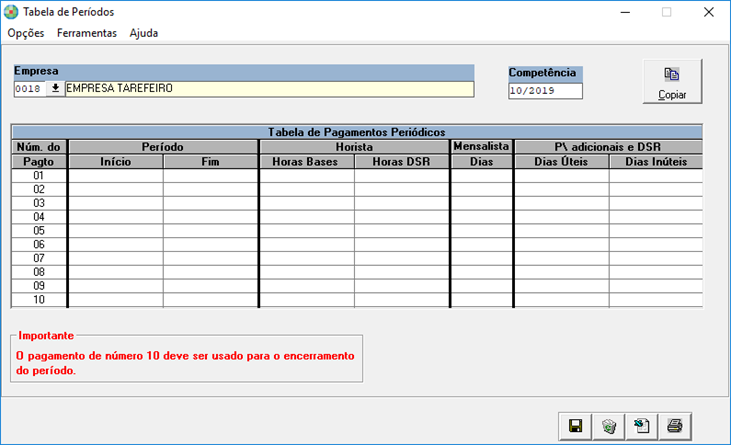Select Fim cell of payment 01
Viewport: 731px width, 445px height.
tap(211, 176)
